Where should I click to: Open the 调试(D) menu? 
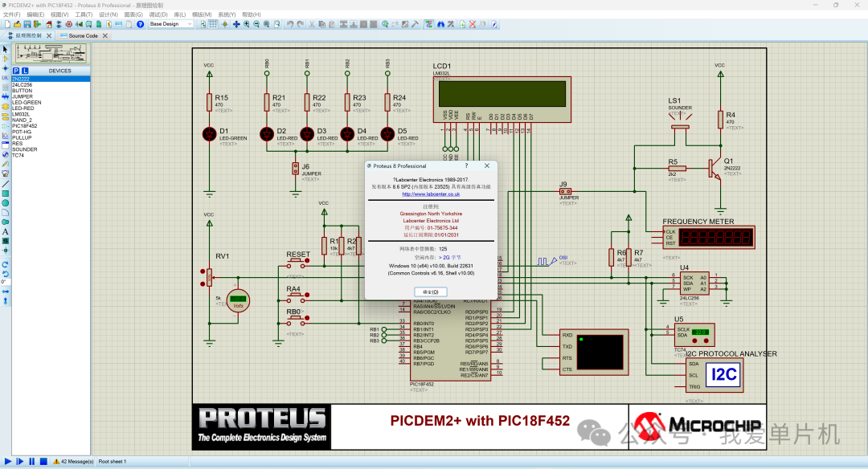(158, 14)
